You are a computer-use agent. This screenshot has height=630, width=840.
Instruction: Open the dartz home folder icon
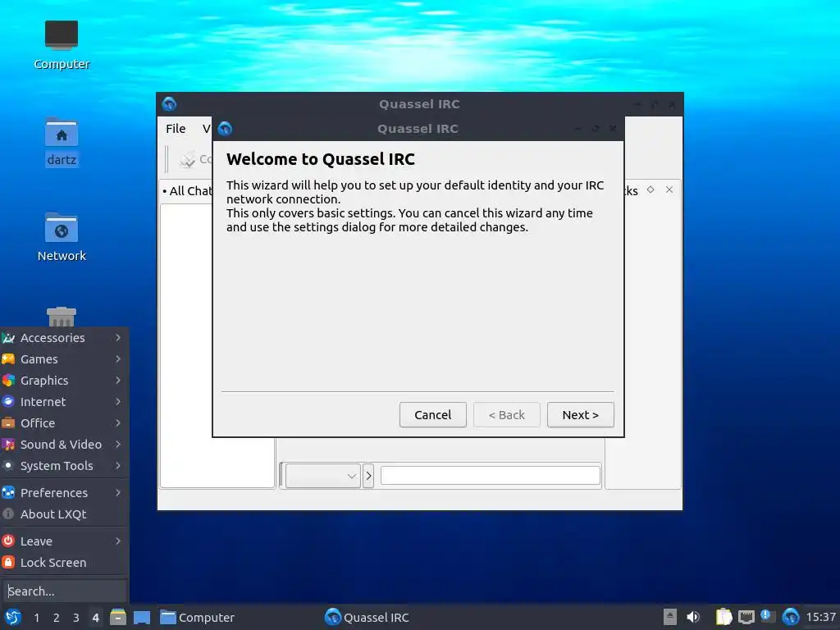(x=62, y=142)
